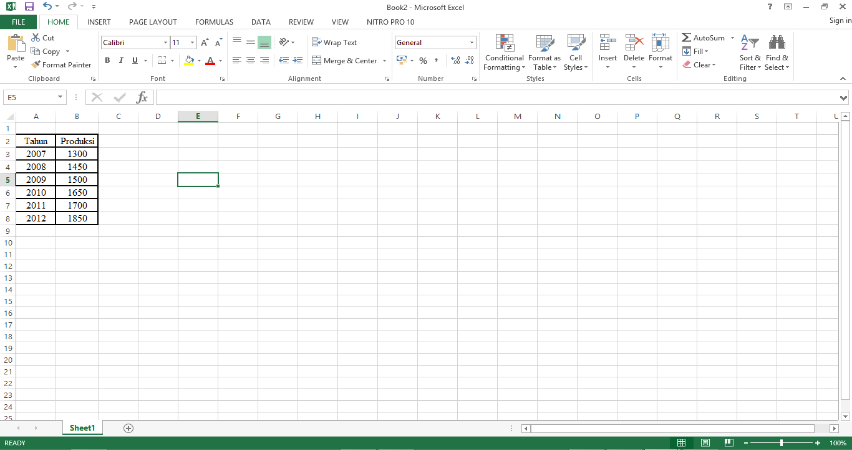Click the Delete cells icon

point(634,42)
